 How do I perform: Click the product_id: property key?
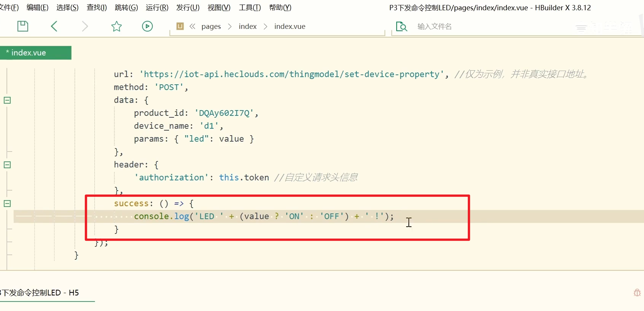click(161, 113)
